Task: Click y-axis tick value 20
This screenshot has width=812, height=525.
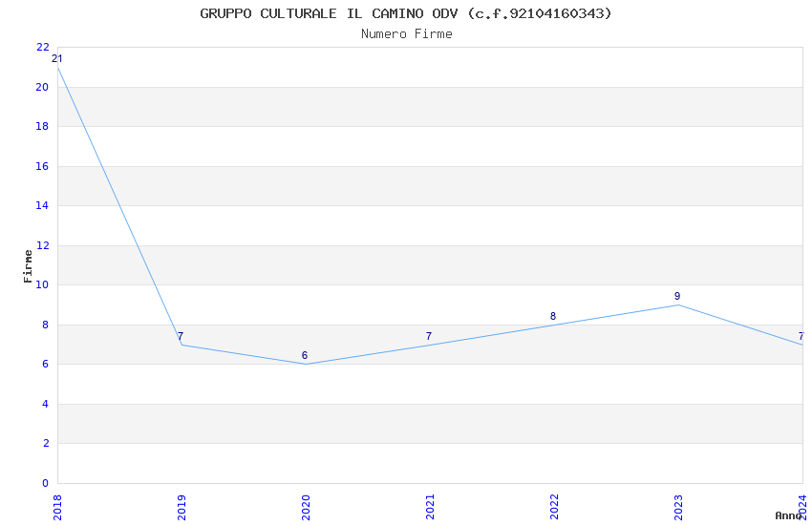Action: click(x=42, y=87)
